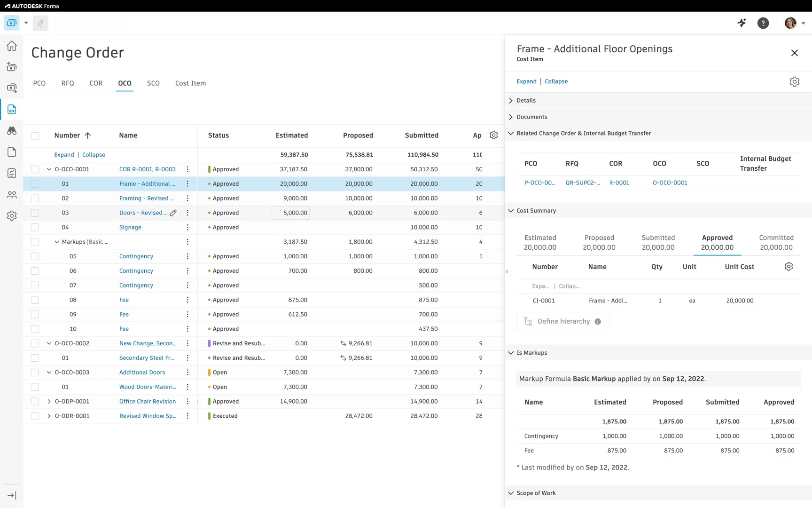The image size is (812, 508).
Task: Open more menu for Signage row
Action: coord(187,227)
